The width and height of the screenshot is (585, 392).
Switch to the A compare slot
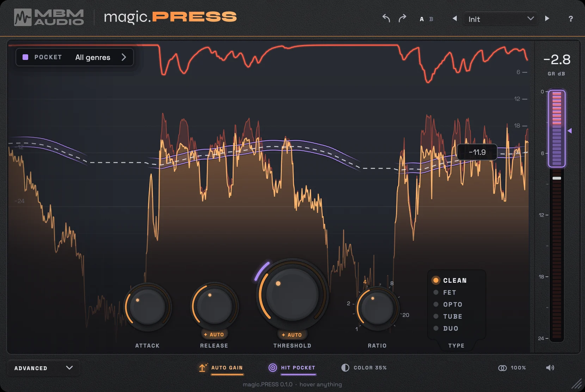pos(422,19)
